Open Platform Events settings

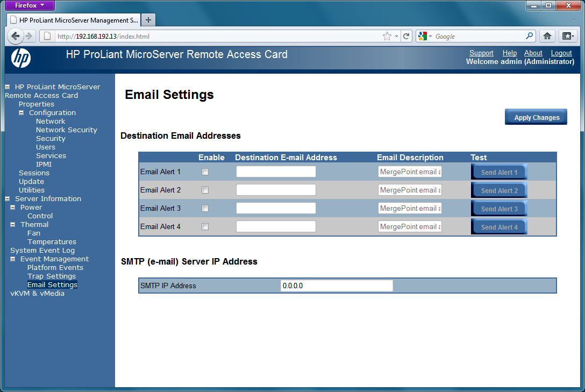tap(55, 267)
